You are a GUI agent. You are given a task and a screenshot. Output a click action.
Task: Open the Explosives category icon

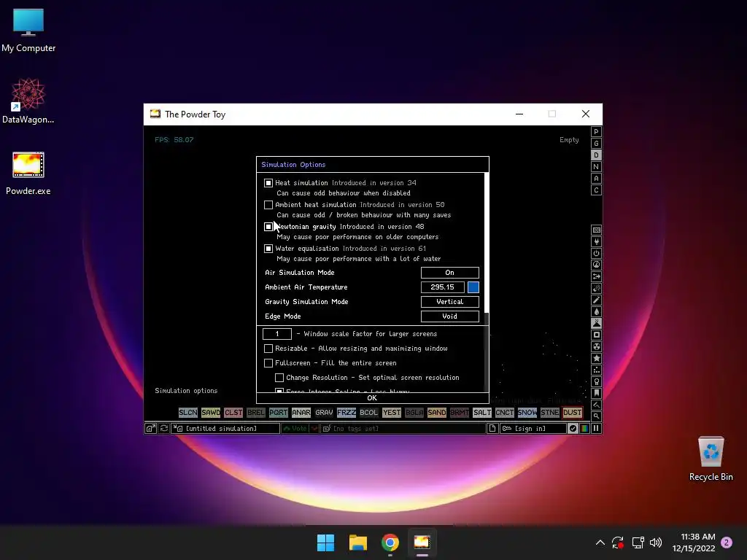pos(596,289)
